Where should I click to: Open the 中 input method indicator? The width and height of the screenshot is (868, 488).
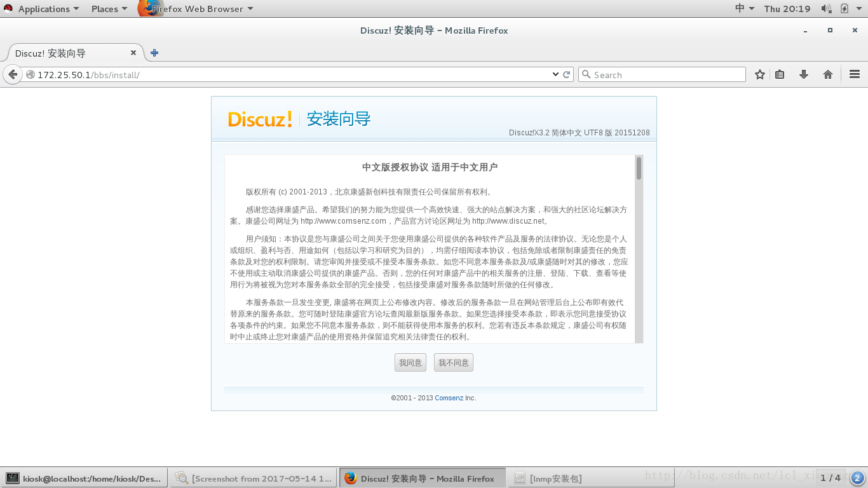(744, 8)
